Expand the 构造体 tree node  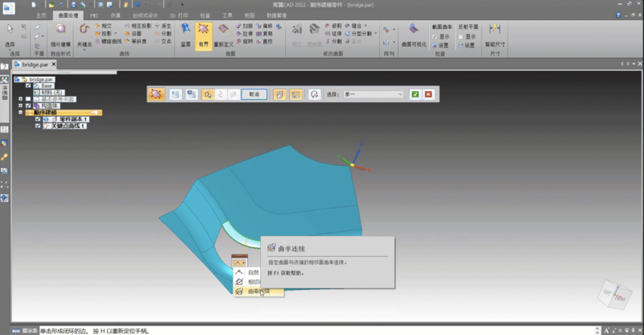click(20, 105)
